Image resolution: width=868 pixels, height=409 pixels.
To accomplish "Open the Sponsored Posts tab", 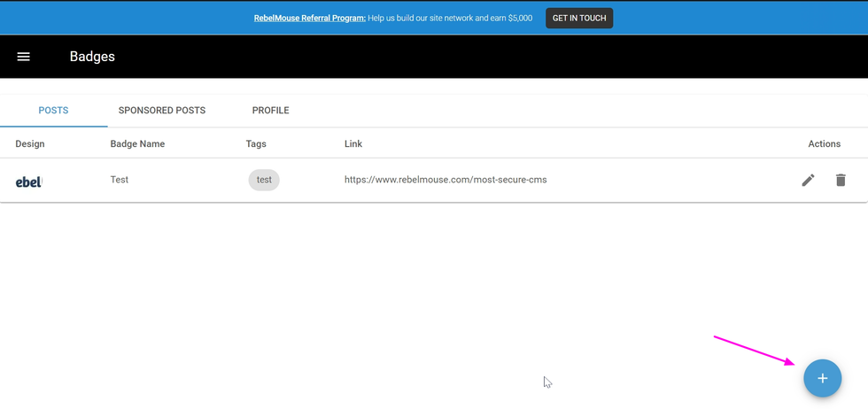I will (162, 111).
